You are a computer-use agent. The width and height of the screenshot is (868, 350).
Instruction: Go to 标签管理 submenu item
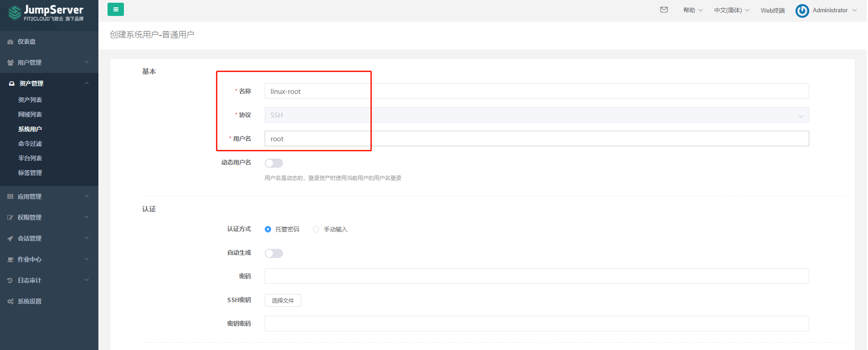[30, 173]
